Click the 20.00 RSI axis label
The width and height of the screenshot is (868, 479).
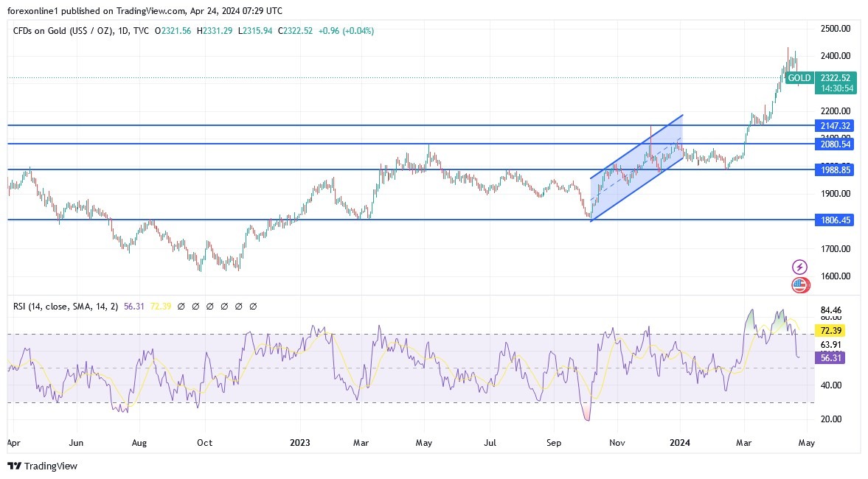831,419
